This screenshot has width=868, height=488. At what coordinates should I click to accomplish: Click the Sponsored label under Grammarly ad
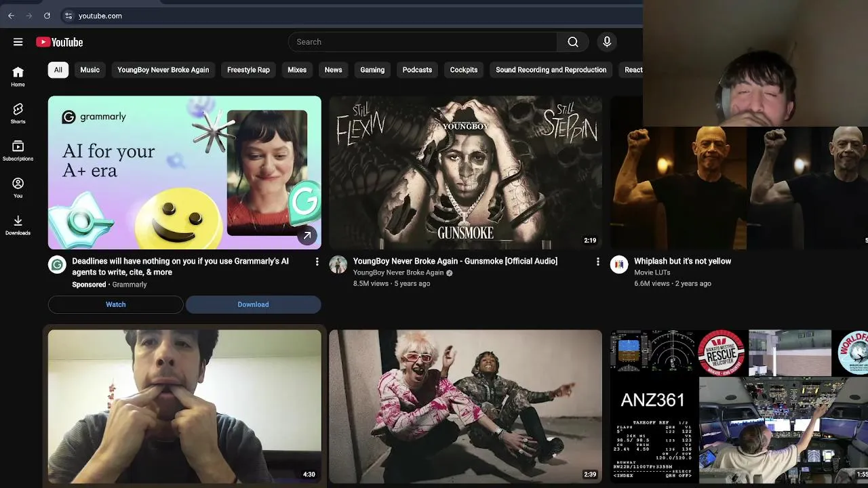(89, 285)
